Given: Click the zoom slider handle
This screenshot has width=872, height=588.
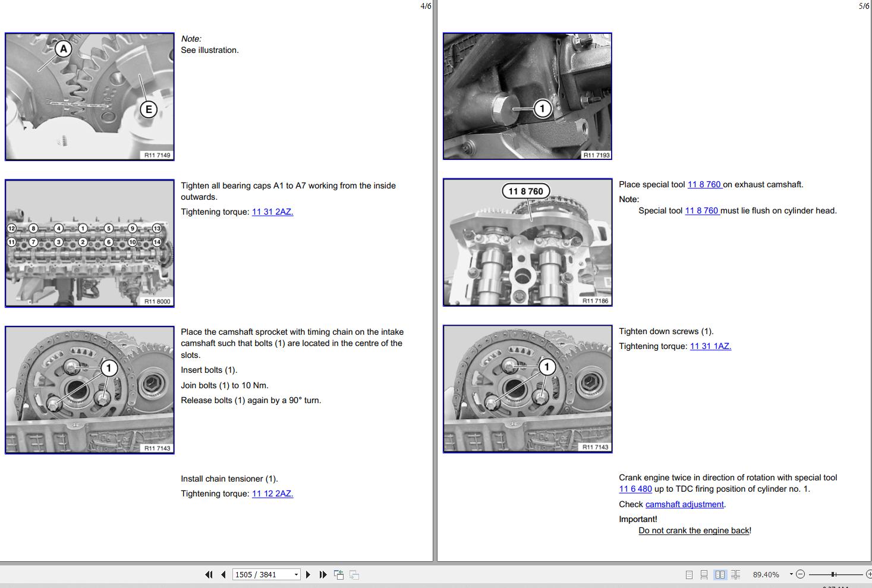Looking at the screenshot, I should 833,574.
